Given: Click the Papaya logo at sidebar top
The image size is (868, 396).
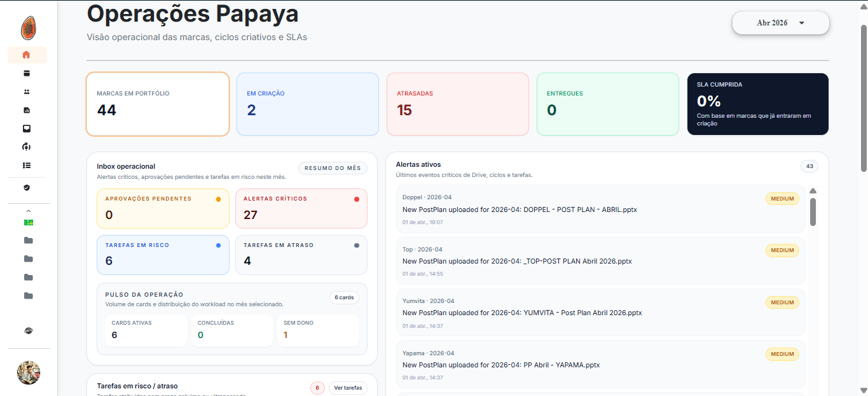Looking at the screenshot, I should pyautogui.click(x=27, y=27).
